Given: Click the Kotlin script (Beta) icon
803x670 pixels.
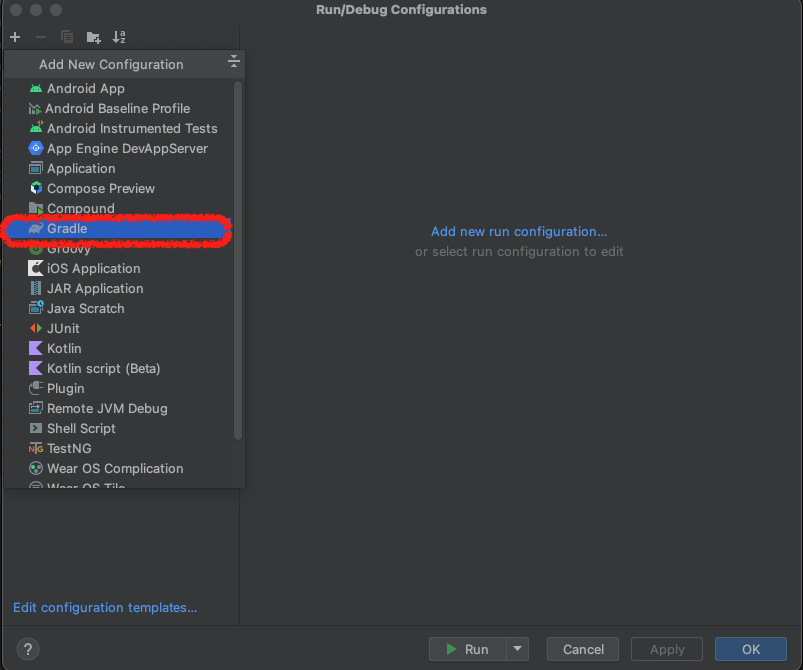Looking at the screenshot, I should pos(36,368).
